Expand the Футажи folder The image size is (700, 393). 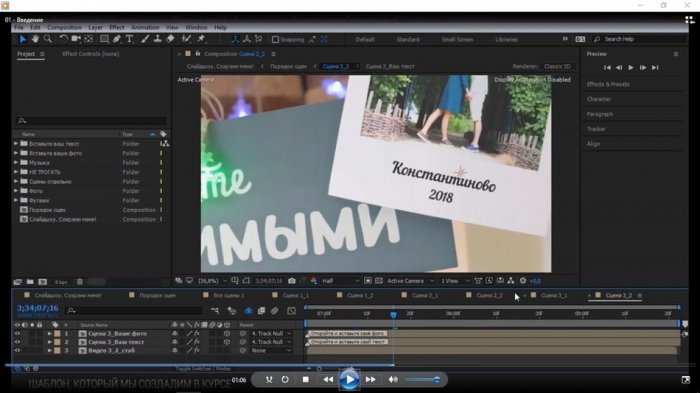click(x=16, y=201)
